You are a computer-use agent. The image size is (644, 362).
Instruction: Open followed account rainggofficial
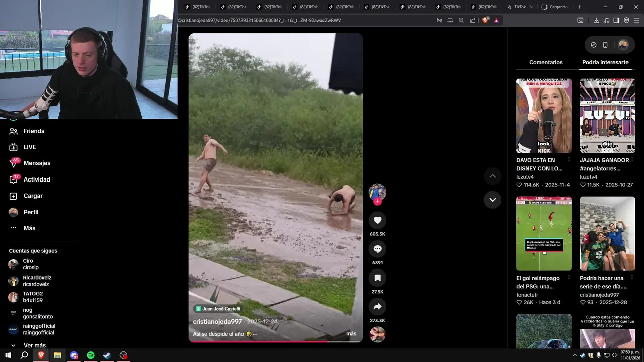pos(32,329)
